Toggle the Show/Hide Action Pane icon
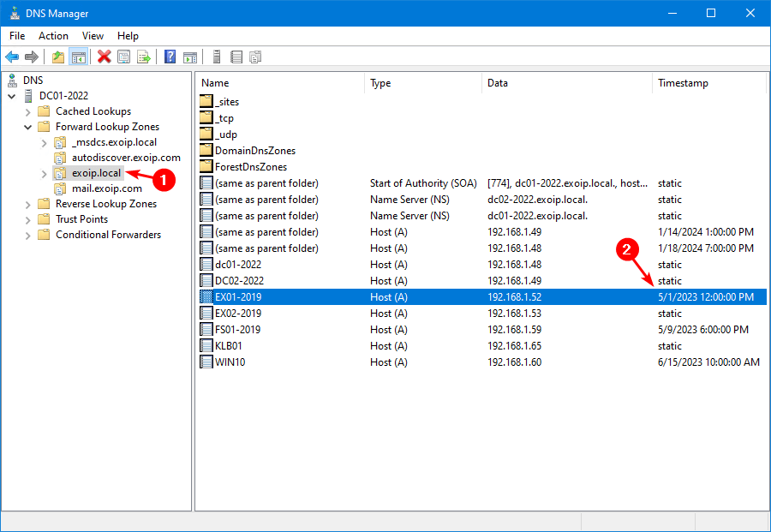The width and height of the screenshot is (771, 532). point(190,57)
